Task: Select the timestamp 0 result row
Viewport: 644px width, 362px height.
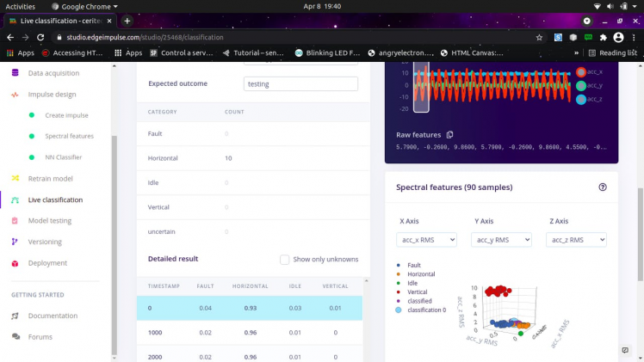Action: 250,308
